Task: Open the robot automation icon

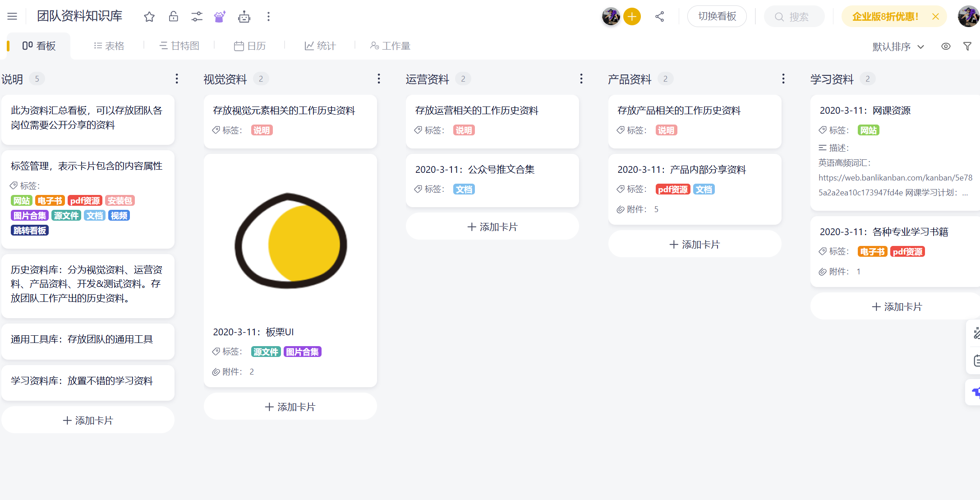Action: (x=244, y=17)
